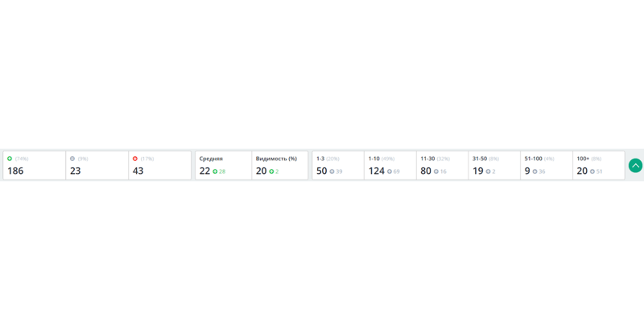This screenshot has height=330, width=644.
Task: Click green change icon beside Видимость 20
Action: click(x=271, y=171)
